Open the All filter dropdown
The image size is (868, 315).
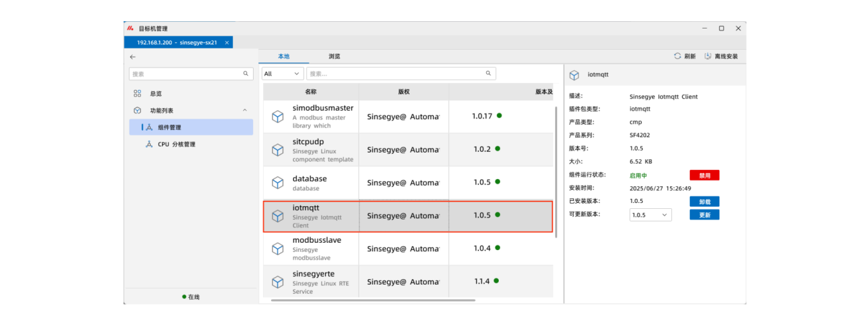pyautogui.click(x=282, y=74)
